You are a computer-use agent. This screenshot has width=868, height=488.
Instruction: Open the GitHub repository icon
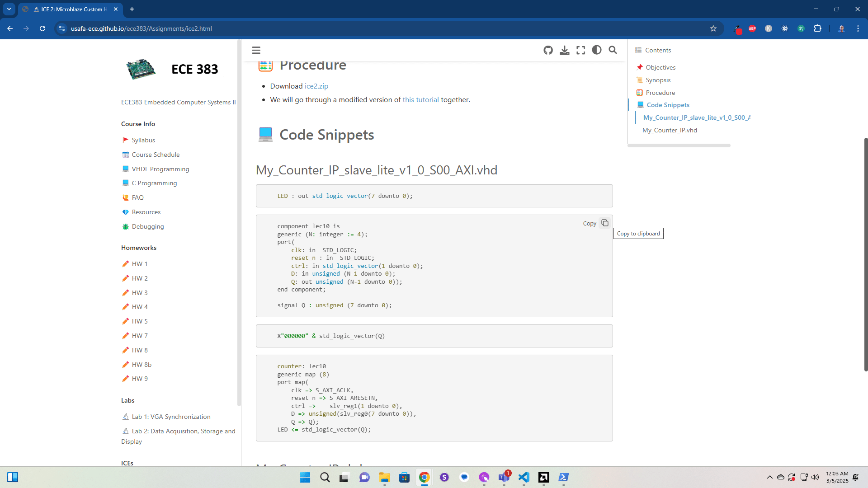click(548, 50)
